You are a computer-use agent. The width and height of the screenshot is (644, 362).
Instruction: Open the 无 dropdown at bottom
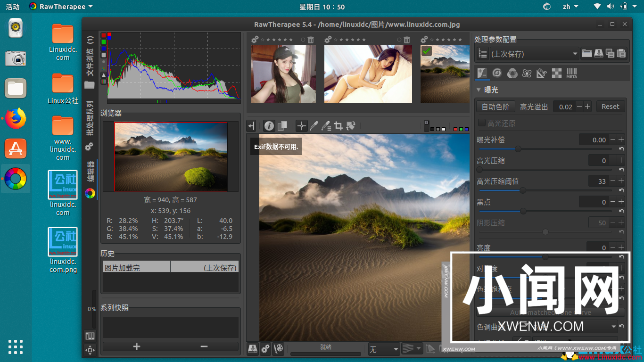pos(384,349)
